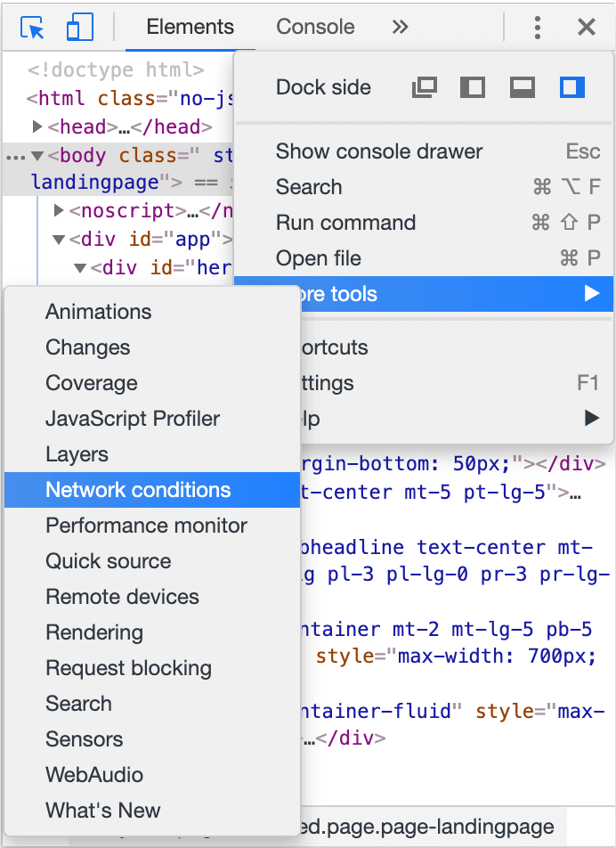This screenshot has width=616, height=848.
Task: Collapse the div id app node
Action: [x=59, y=240]
